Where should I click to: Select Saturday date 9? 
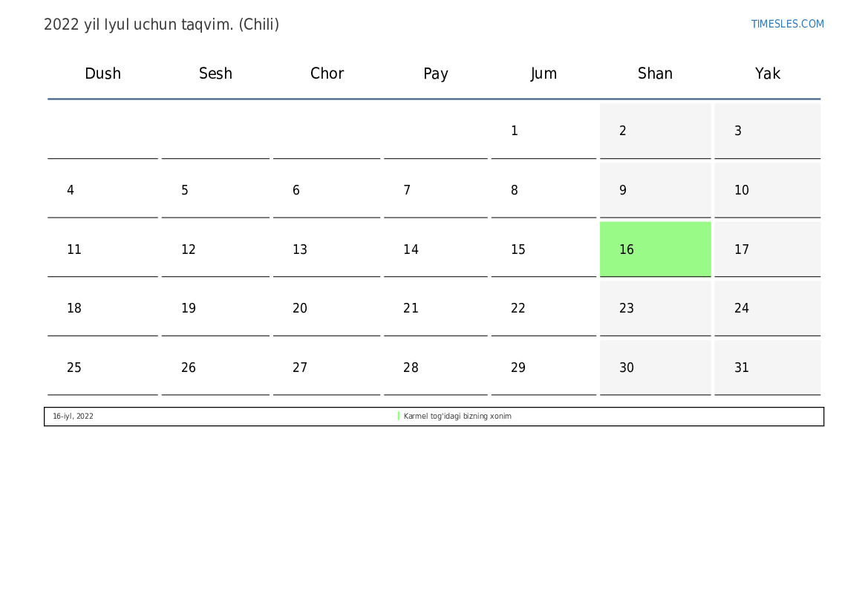(623, 191)
